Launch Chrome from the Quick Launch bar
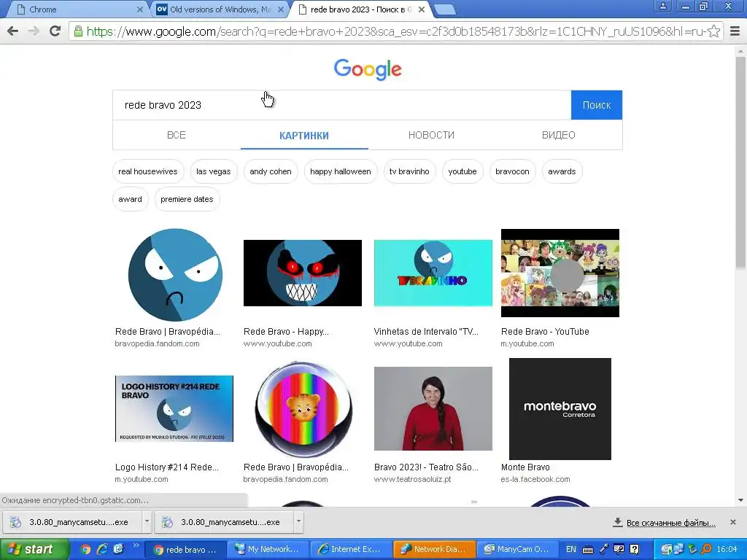The width and height of the screenshot is (747, 560). tap(86, 549)
